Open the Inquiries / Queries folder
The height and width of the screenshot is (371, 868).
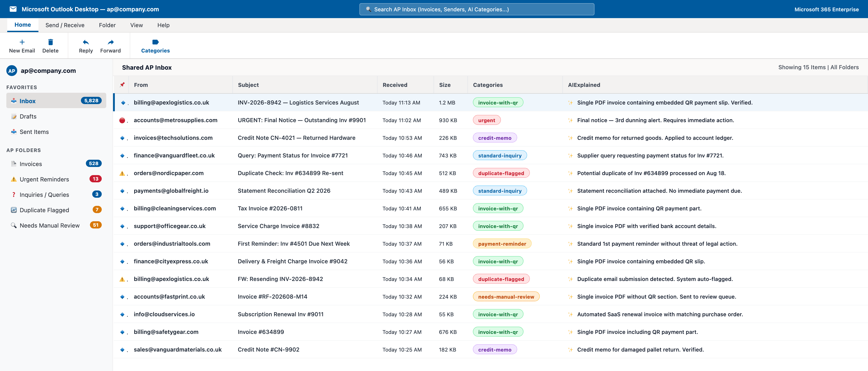[56, 195]
